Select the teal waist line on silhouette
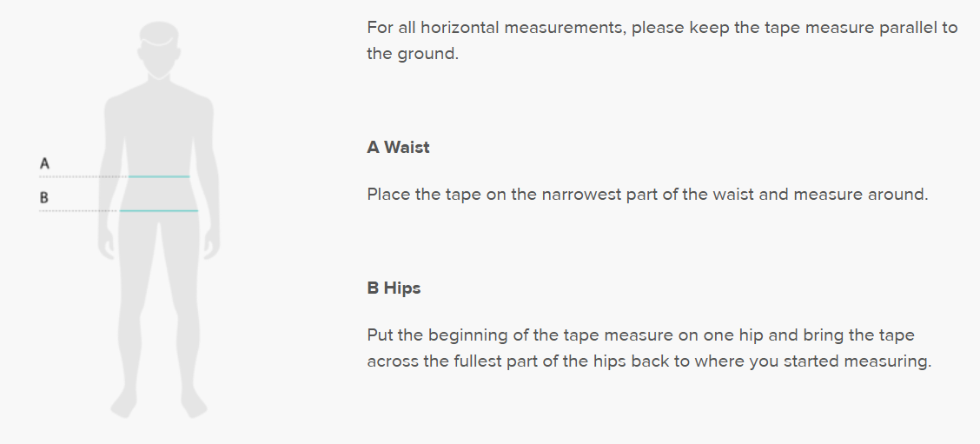This screenshot has height=444, width=980. tap(159, 176)
